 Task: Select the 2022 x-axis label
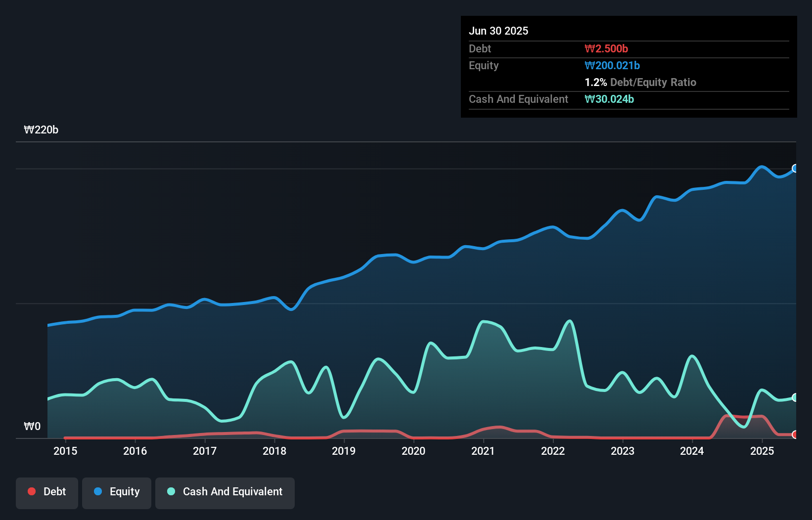click(553, 451)
